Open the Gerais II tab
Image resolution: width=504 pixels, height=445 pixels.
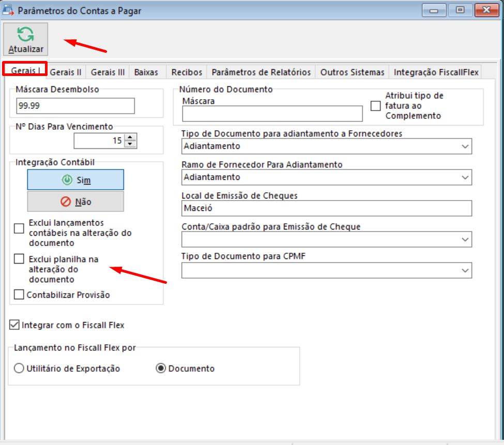[66, 72]
